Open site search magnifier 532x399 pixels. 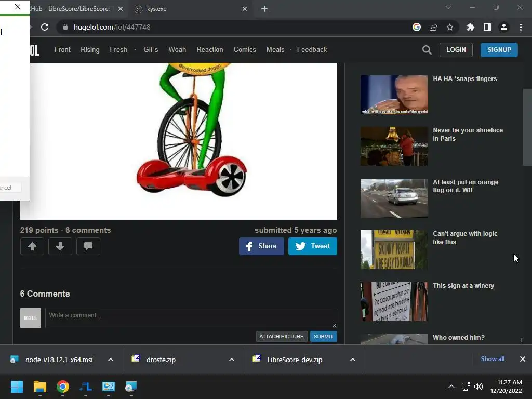point(427,50)
